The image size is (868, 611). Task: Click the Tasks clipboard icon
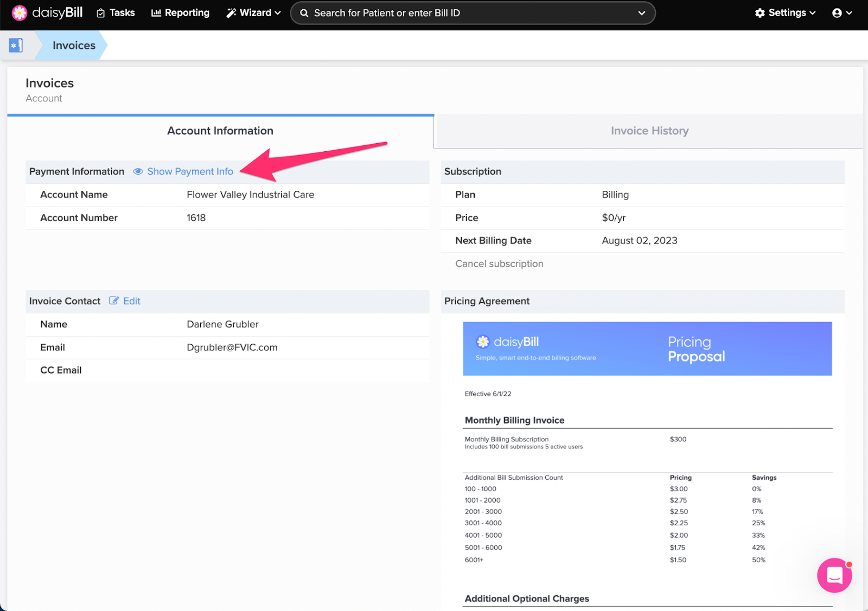(x=101, y=13)
